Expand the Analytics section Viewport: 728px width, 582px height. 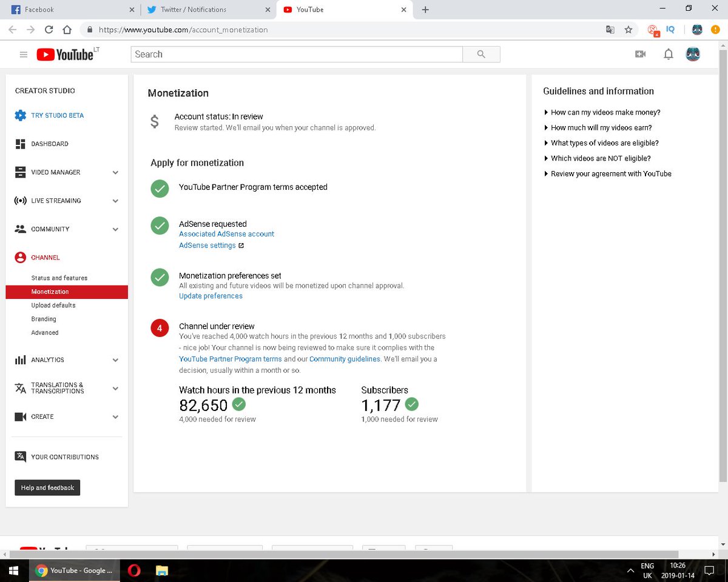115,360
